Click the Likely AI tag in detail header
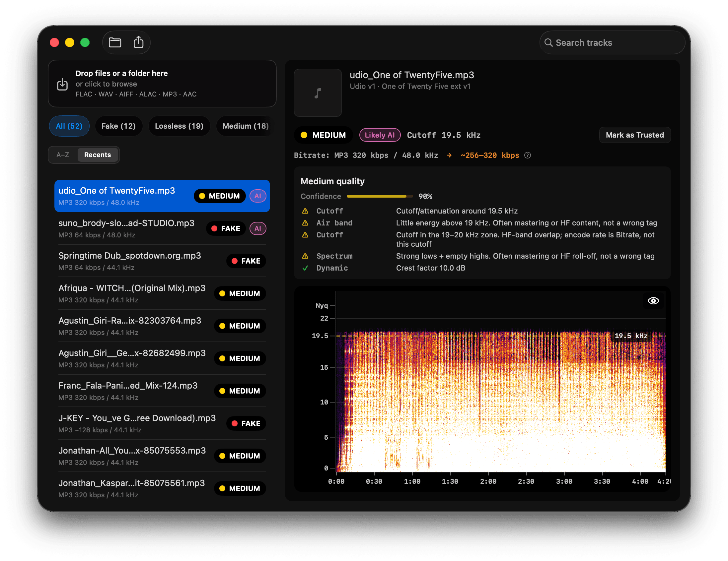The image size is (728, 561). (380, 135)
